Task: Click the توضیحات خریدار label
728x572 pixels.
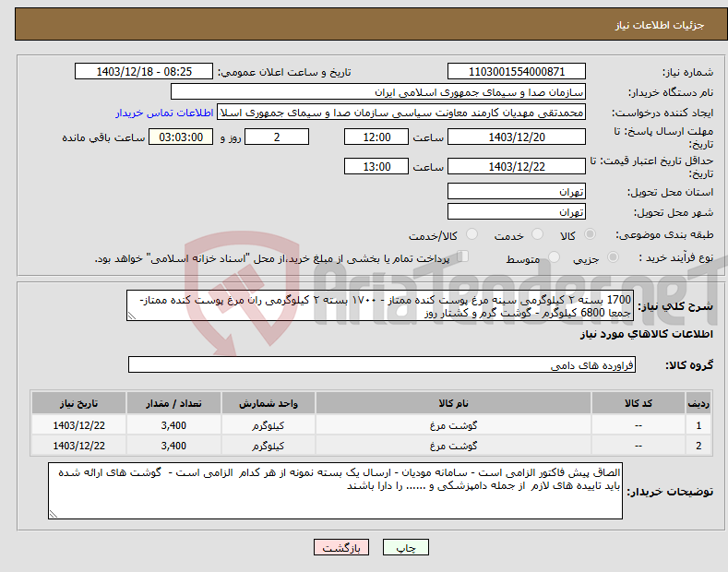Action: pyautogui.click(x=670, y=491)
